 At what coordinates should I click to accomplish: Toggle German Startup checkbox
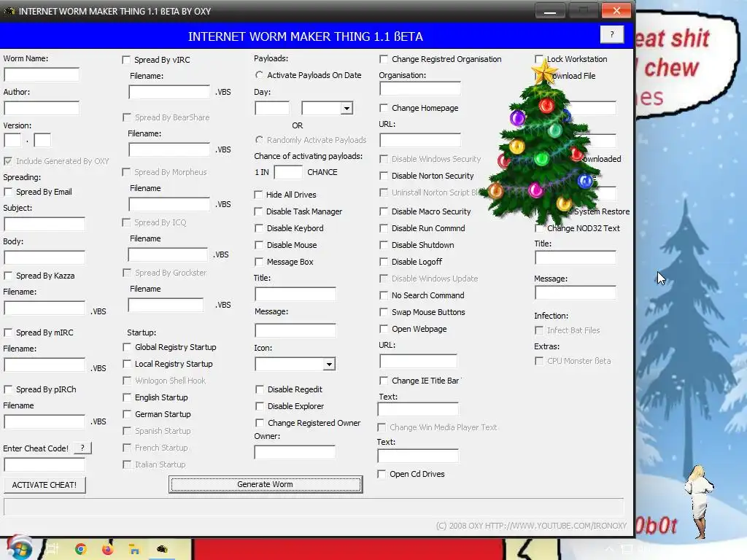127,414
